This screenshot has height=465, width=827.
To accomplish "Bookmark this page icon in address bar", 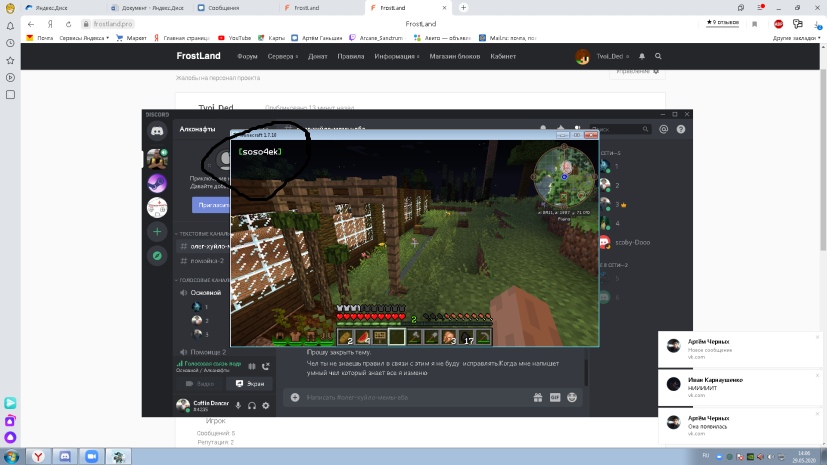I will [755, 24].
